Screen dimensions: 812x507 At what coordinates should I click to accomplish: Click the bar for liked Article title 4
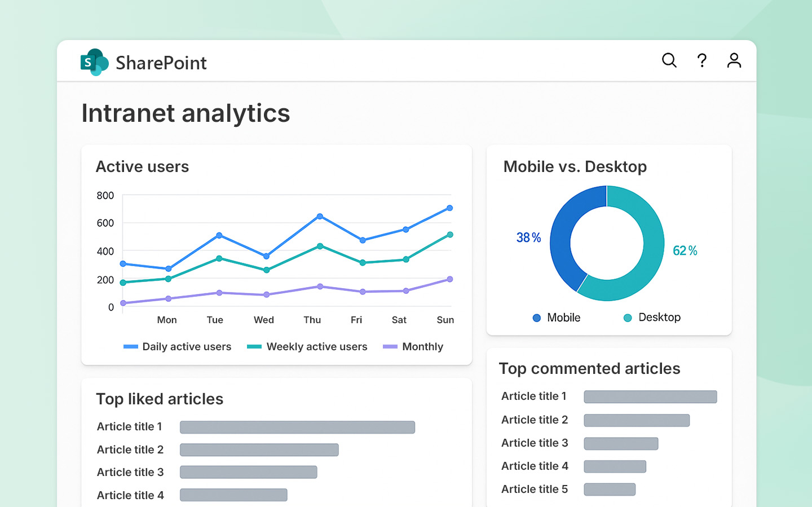pos(233,495)
